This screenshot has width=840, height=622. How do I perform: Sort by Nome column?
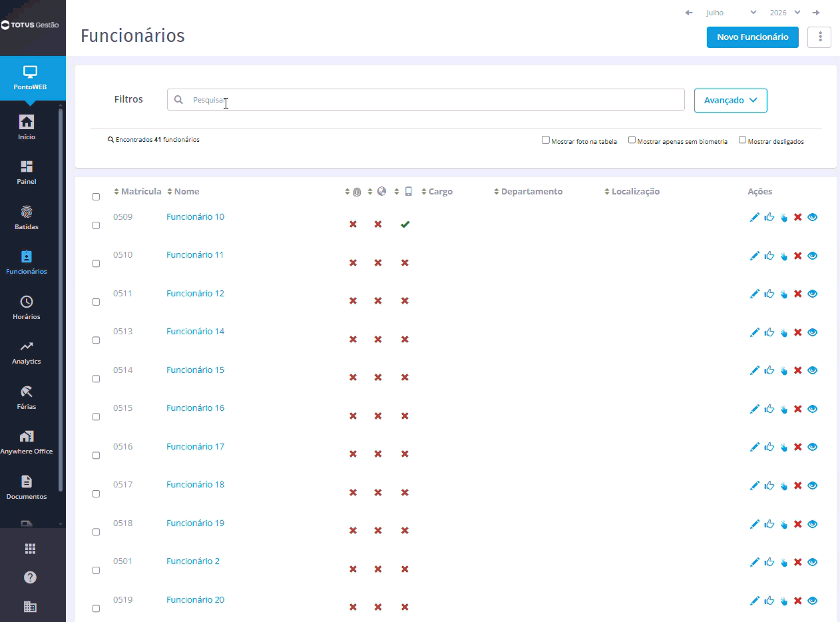(x=183, y=192)
